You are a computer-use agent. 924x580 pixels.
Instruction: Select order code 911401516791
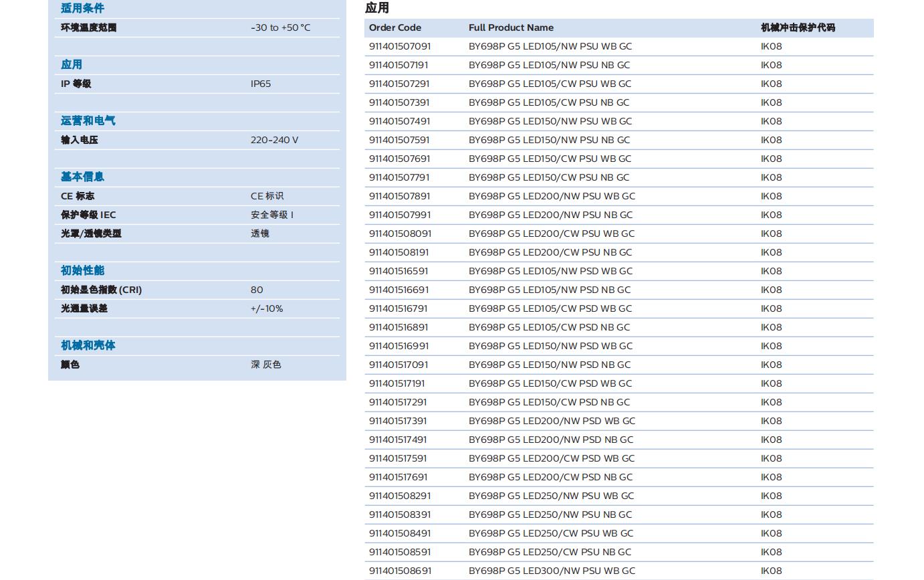(x=398, y=308)
